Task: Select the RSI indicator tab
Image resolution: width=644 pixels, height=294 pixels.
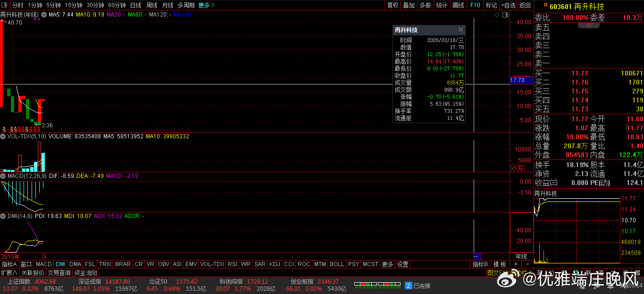Action: pyautogui.click(x=233, y=264)
